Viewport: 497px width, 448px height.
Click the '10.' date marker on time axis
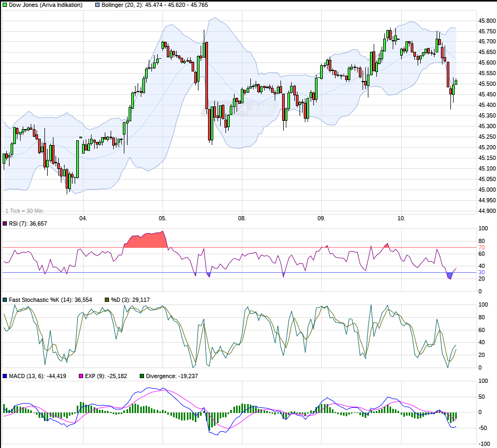tap(401, 218)
